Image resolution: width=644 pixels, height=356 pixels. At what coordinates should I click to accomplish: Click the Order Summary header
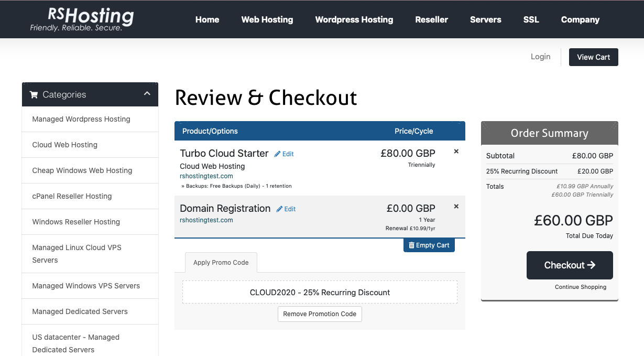pyautogui.click(x=550, y=133)
